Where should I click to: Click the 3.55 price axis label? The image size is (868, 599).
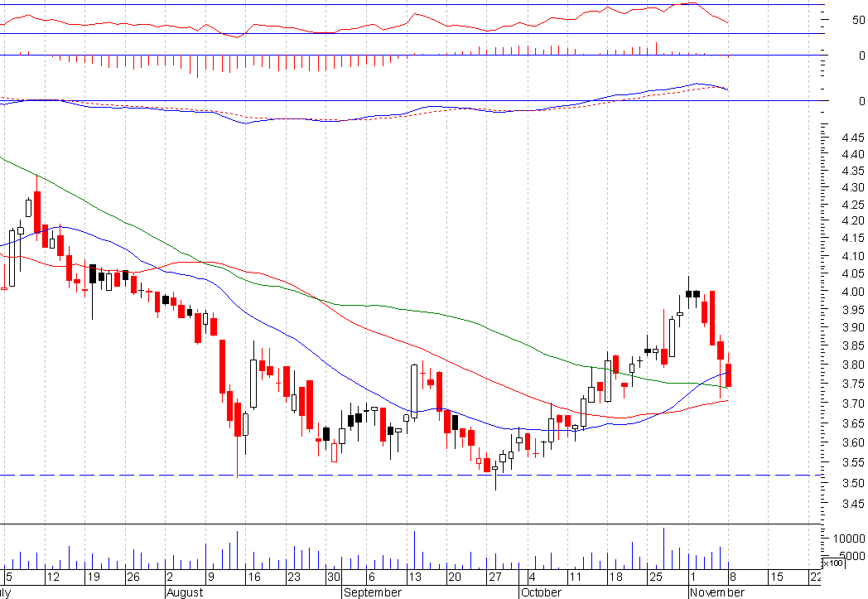click(x=852, y=462)
